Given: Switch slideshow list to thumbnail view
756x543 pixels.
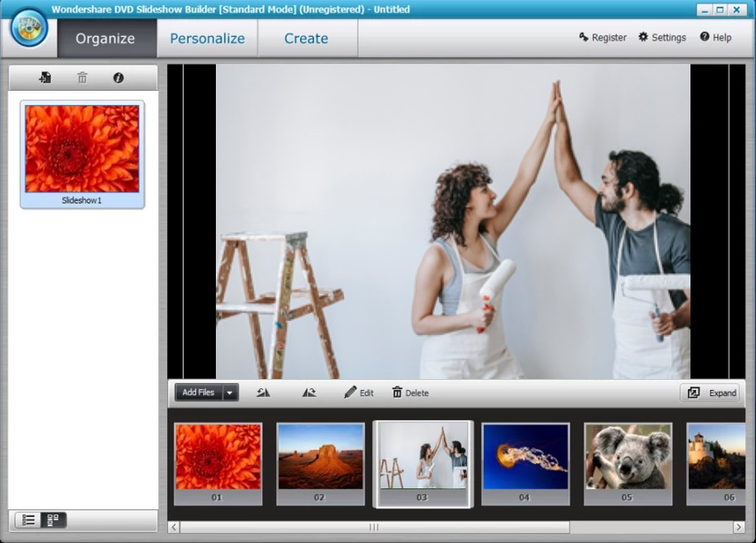Looking at the screenshot, I should click(54, 519).
